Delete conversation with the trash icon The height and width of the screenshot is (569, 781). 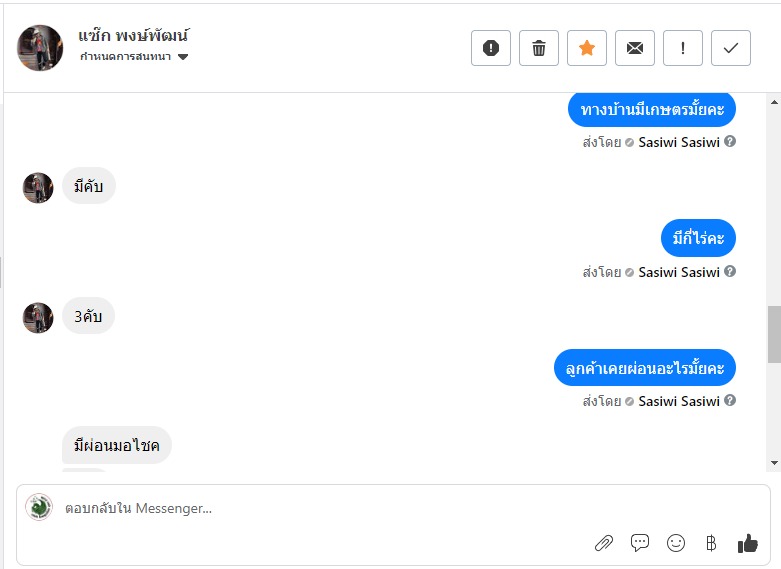tap(539, 48)
